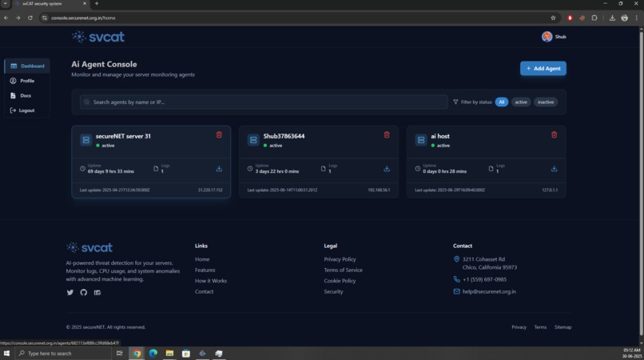Click the page vertical scrollbar
Image resolution: width=644 pixels, height=360 pixels.
[x=641, y=185]
